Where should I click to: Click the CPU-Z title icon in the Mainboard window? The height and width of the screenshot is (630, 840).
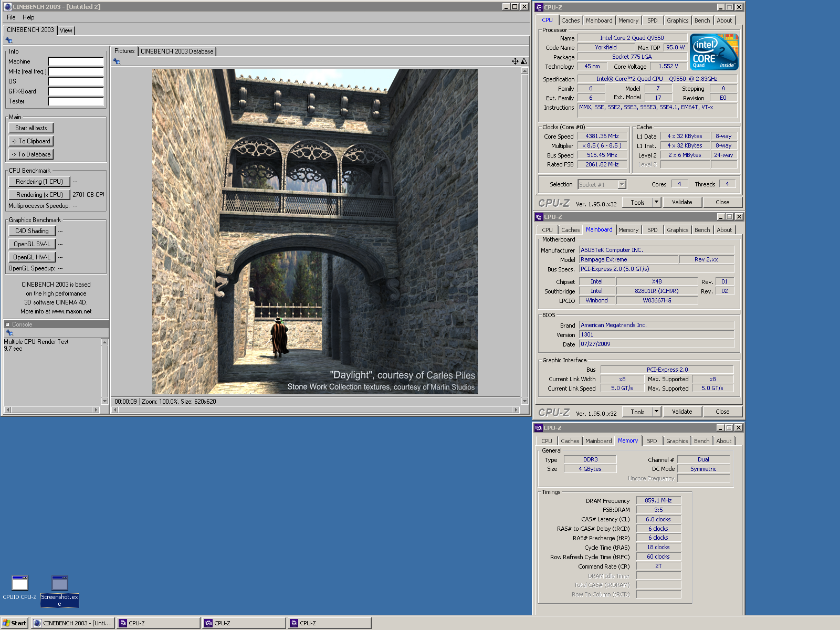click(539, 217)
